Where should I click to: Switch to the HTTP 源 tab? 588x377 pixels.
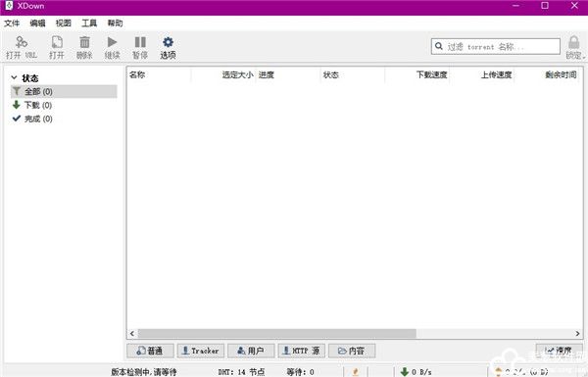[302, 351]
